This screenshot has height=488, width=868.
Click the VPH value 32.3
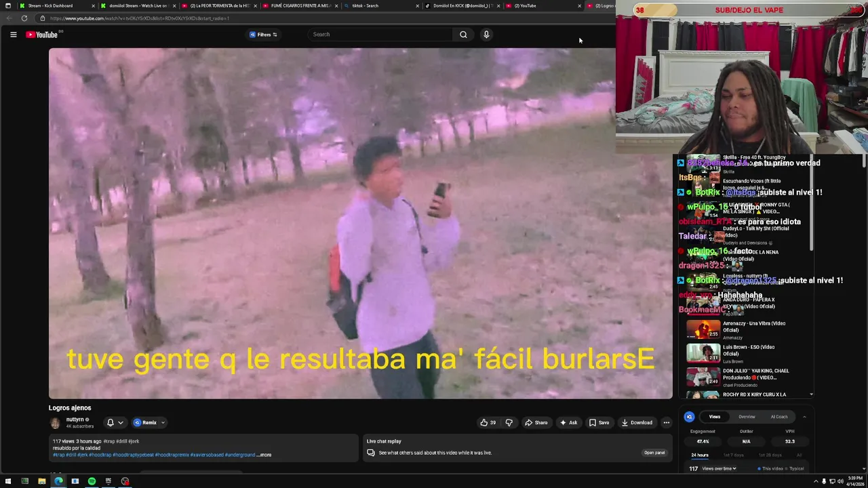click(x=789, y=441)
